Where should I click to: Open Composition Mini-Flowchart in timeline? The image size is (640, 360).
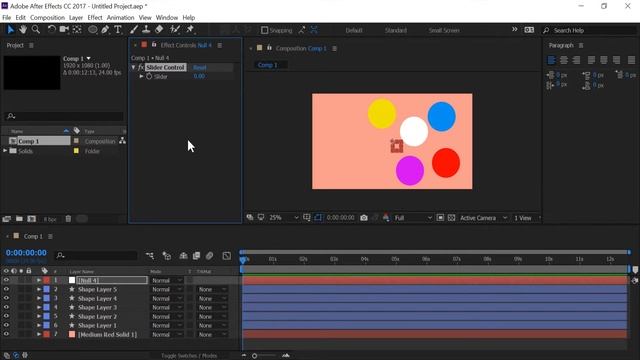(149, 256)
